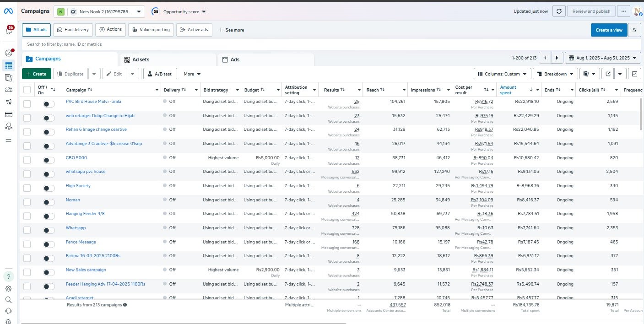Click the view settings sliders icon
Screen dimensions: 644x324
pos(634,30)
